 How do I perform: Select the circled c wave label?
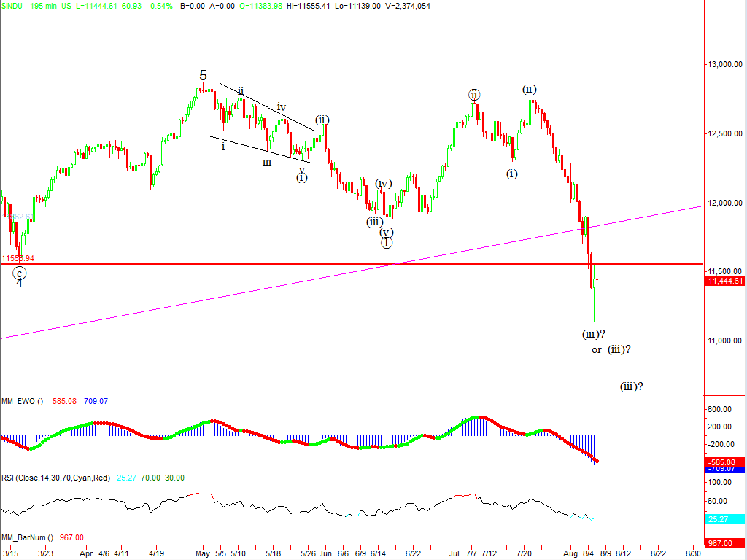click(20, 273)
